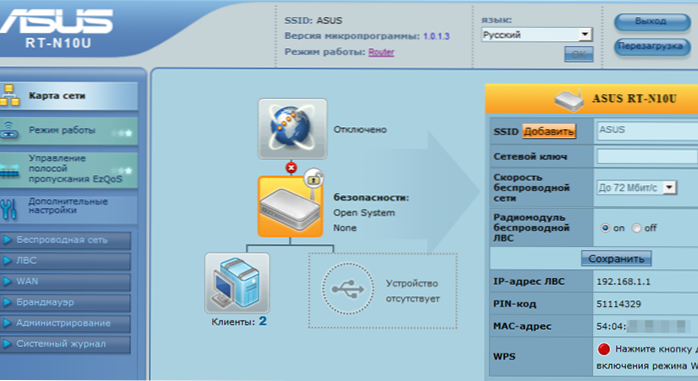The image size is (698, 381).
Task: Click the open padlock security icon
Action: pos(314,178)
